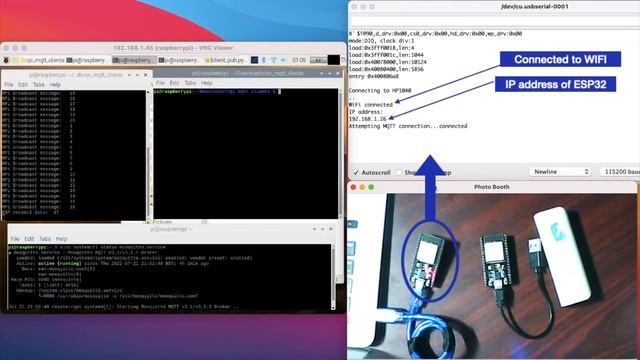This screenshot has width=640, height=360.
Task: Click command prompt in Downloads terminal
Action: (x=216, y=92)
